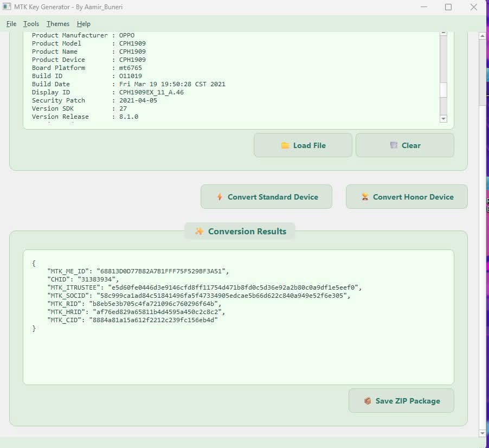
Task: Click the sparkle icon beside Conversion Results
Action: click(x=199, y=231)
